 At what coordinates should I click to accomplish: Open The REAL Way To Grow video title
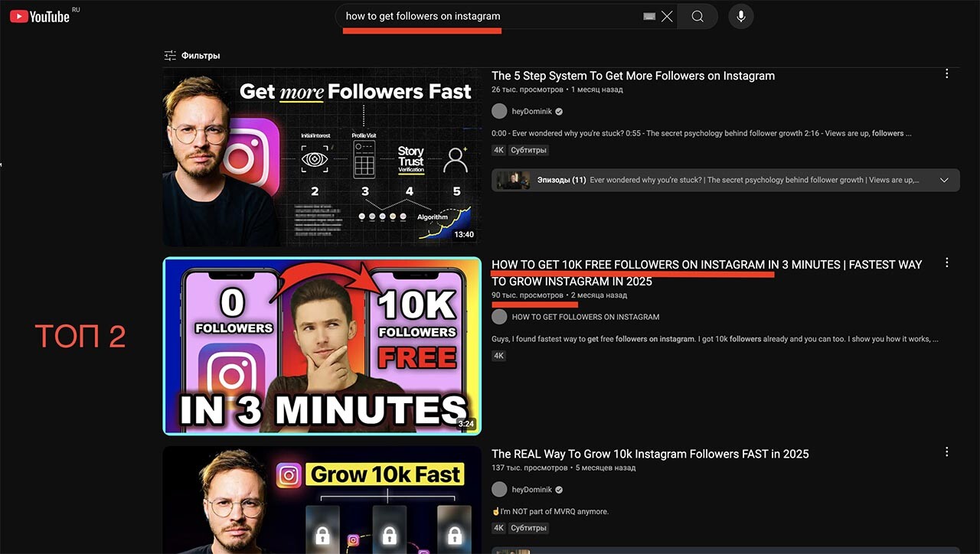tap(649, 454)
